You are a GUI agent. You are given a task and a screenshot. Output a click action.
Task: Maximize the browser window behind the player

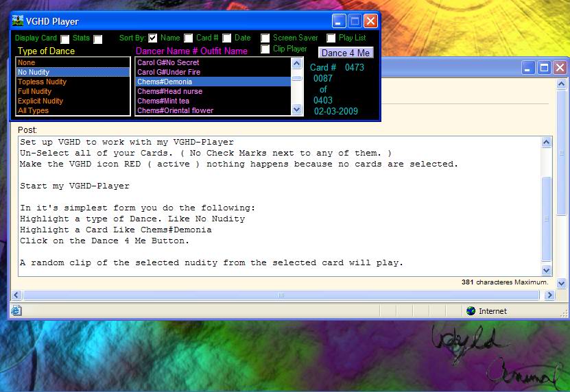[544, 67]
